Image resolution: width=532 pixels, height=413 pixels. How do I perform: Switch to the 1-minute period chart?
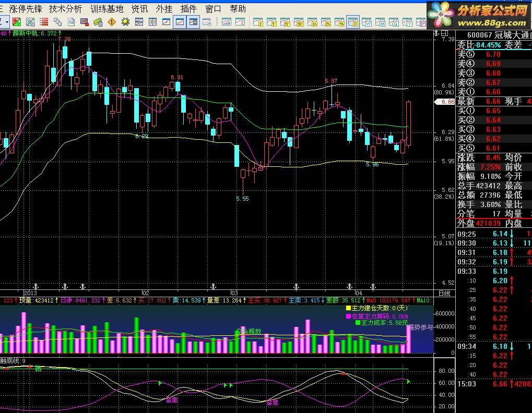(x=258, y=22)
